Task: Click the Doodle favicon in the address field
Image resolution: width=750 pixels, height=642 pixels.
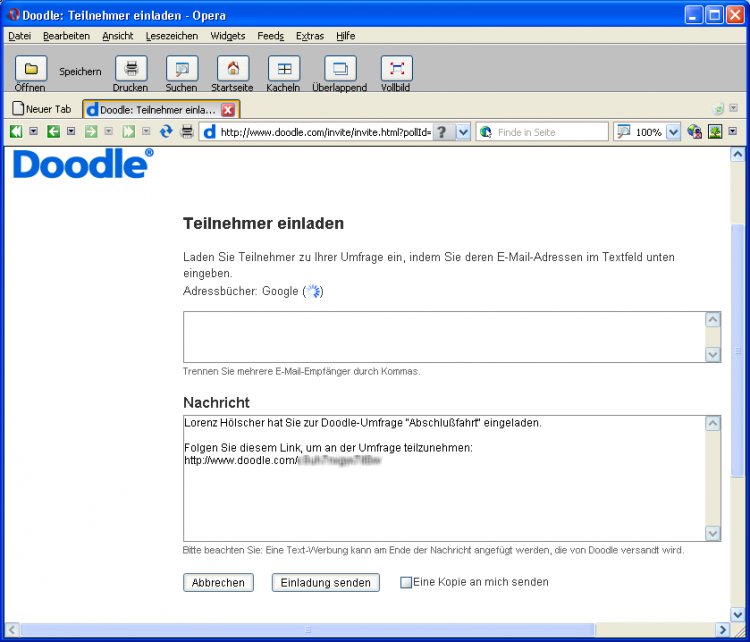Action: point(210,132)
